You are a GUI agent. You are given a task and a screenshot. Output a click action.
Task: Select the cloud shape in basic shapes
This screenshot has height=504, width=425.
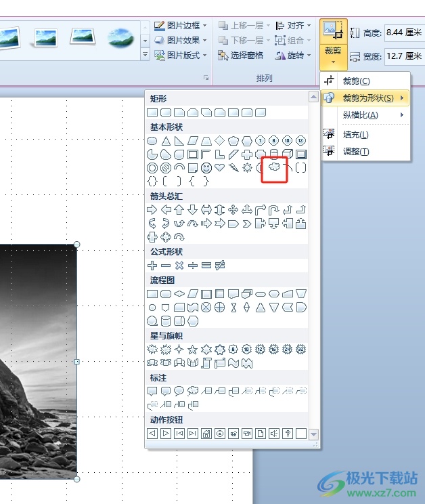(x=274, y=167)
